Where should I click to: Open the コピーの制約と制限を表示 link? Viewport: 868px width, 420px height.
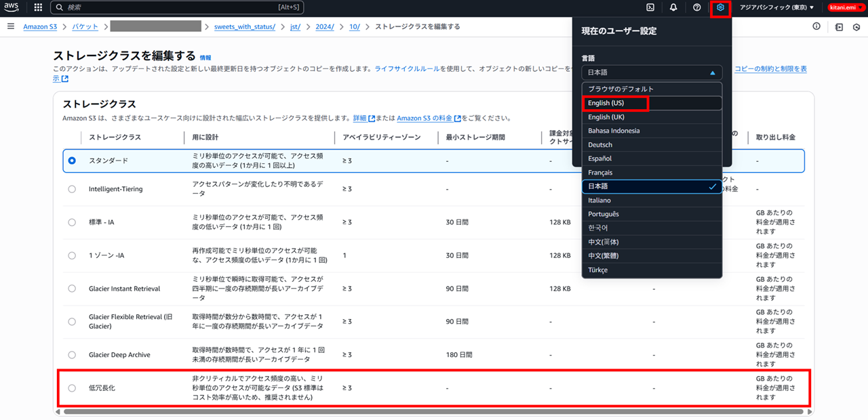pos(771,69)
